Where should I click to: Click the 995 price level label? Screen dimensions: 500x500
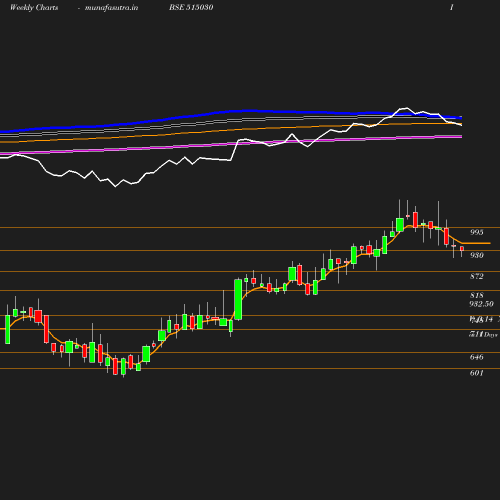[x=477, y=232]
